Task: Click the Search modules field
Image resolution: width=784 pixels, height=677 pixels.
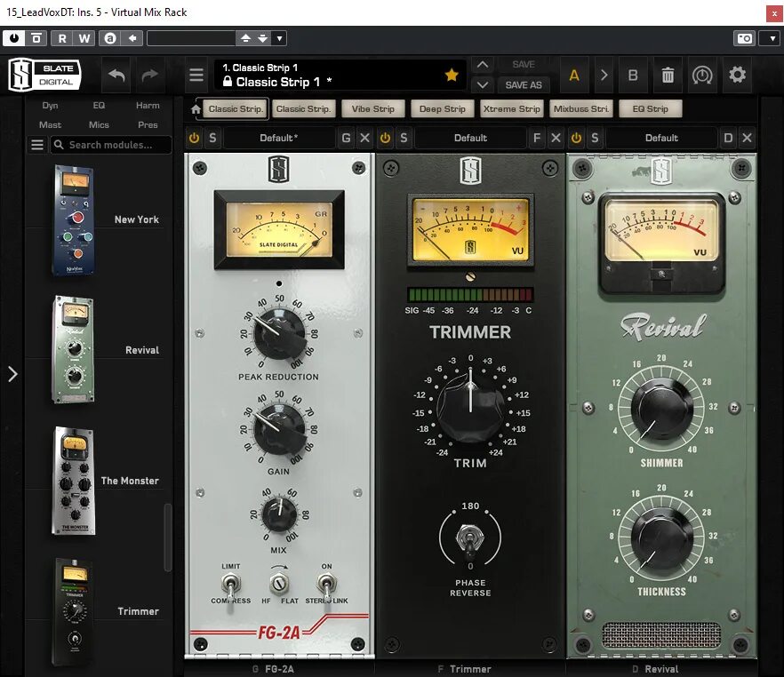Action: 111,145
